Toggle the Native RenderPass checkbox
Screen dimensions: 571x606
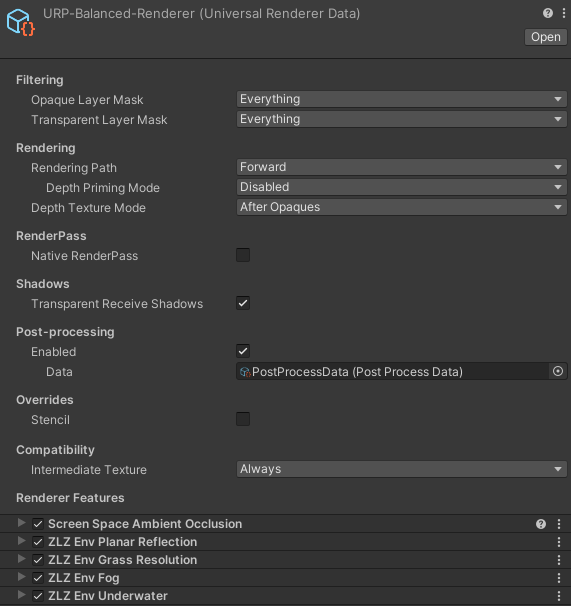tap(243, 255)
